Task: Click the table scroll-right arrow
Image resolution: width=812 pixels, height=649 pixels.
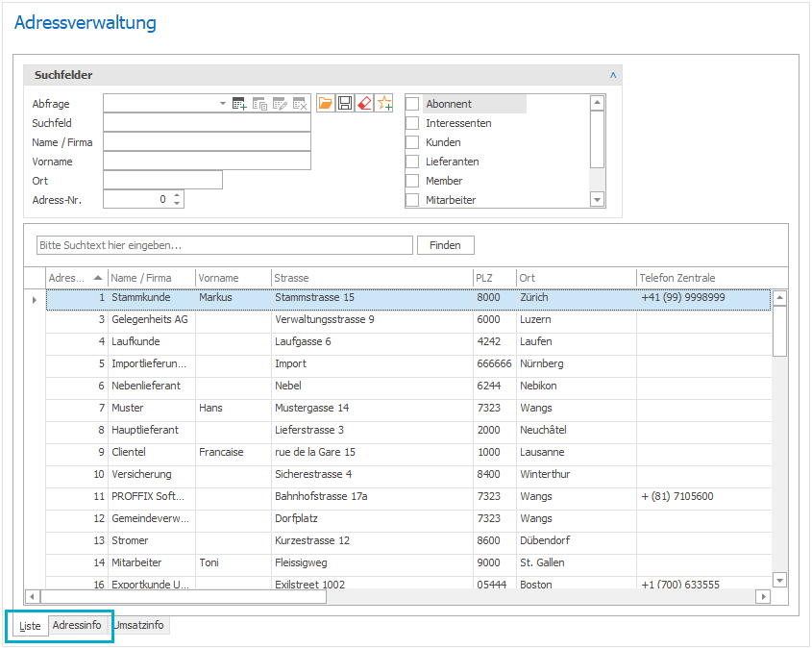Action: (763, 597)
